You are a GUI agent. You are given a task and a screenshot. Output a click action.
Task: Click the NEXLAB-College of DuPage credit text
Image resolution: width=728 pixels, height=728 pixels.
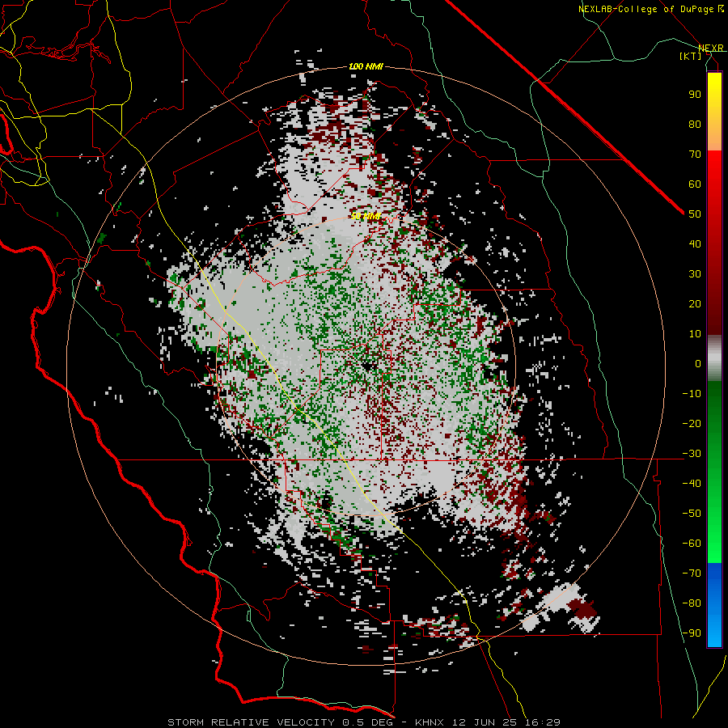650,9
